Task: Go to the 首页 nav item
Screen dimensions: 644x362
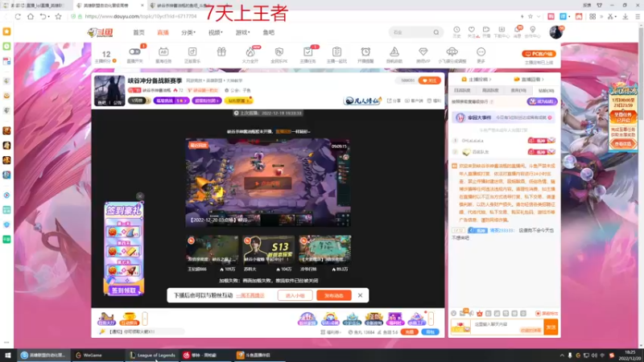Action: click(x=138, y=32)
